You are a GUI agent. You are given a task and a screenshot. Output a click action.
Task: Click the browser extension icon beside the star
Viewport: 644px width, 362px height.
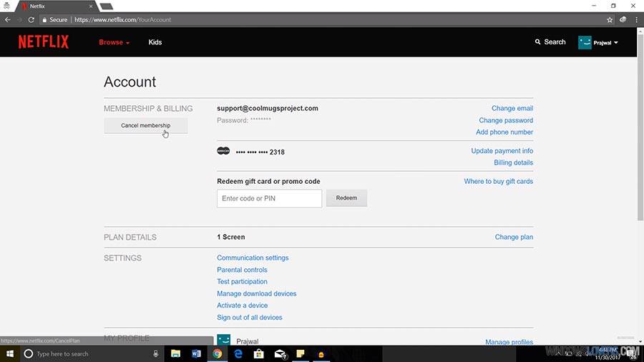coord(623,20)
